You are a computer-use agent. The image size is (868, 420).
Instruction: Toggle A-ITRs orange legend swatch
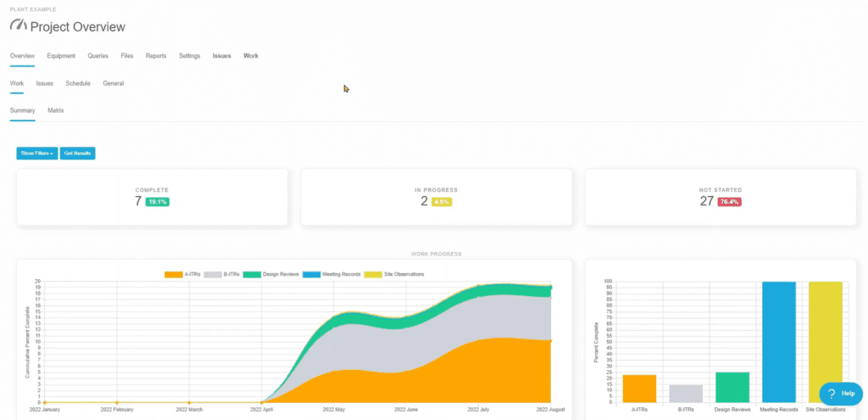pos(173,274)
